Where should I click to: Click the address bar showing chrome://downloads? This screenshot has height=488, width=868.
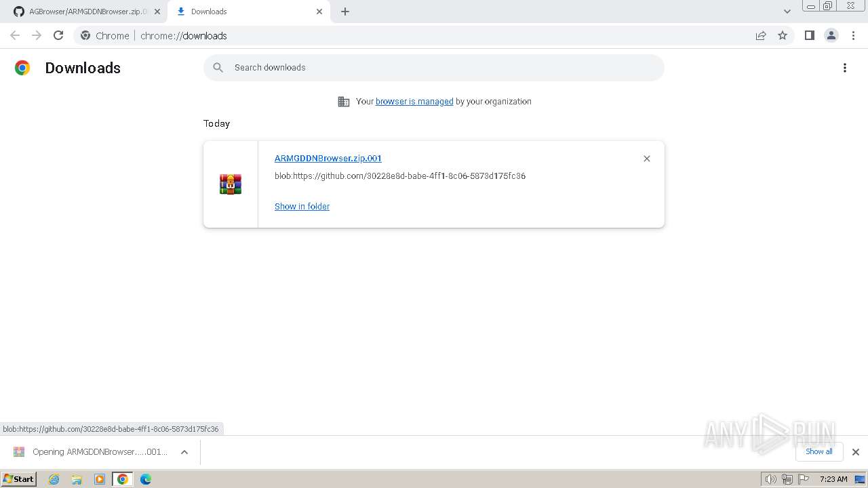pyautogui.click(x=434, y=35)
